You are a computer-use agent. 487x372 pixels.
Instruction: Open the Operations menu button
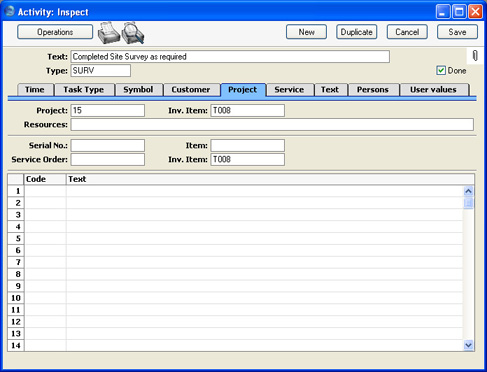pyautogui.click(x=55, y=32)
